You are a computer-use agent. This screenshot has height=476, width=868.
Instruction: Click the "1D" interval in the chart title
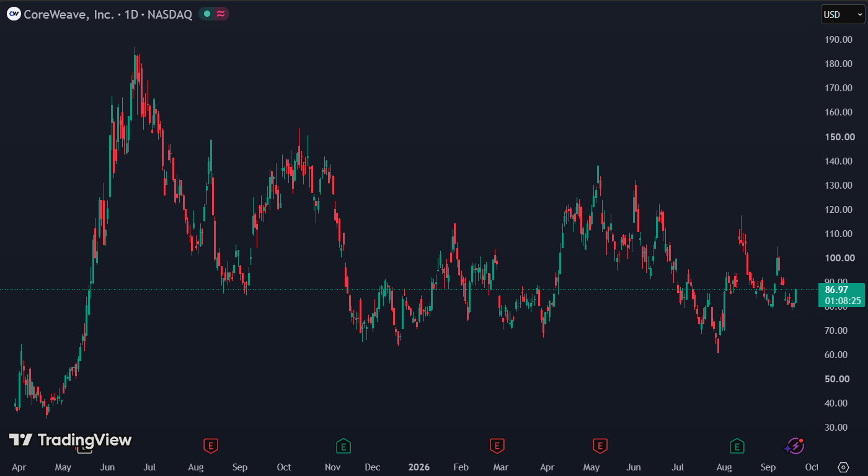tap(131, 14)
